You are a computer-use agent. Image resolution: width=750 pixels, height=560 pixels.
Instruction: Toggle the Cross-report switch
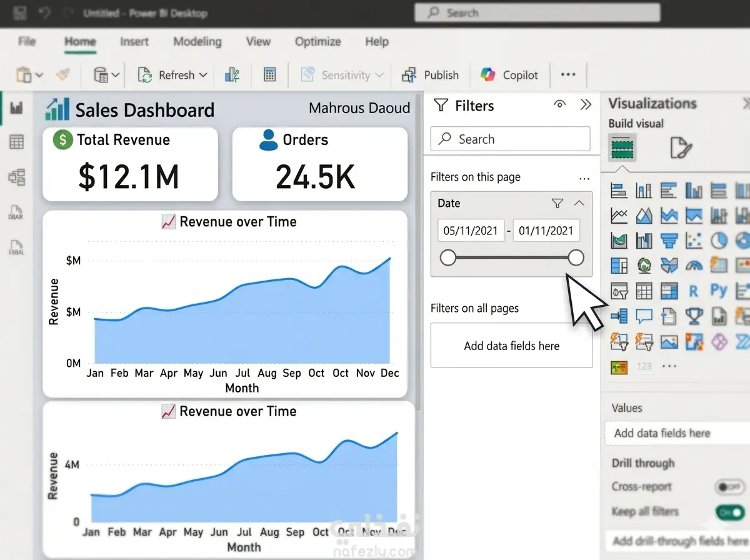(x=730, y=486)
